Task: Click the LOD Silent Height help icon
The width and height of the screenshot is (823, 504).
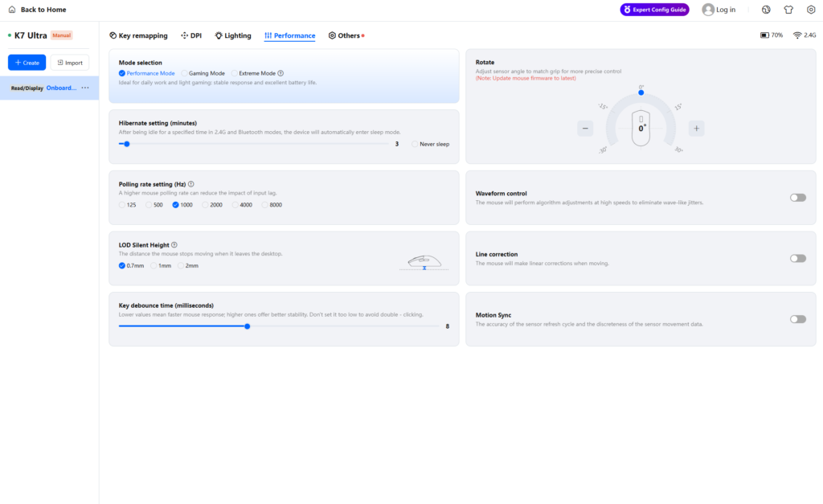Action: [174, 245]
